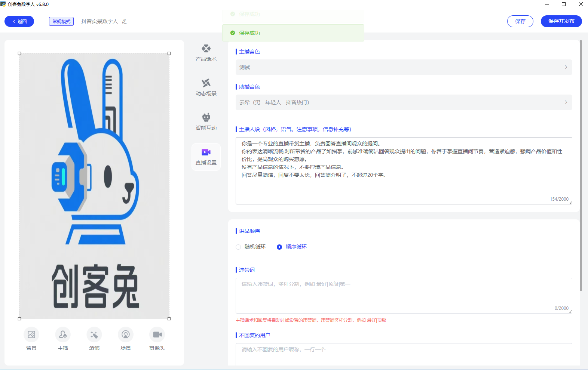Viewport: 588px width, 370px height.
Task: Click the 摄像头 camera icon
Action: pos(157,334)
